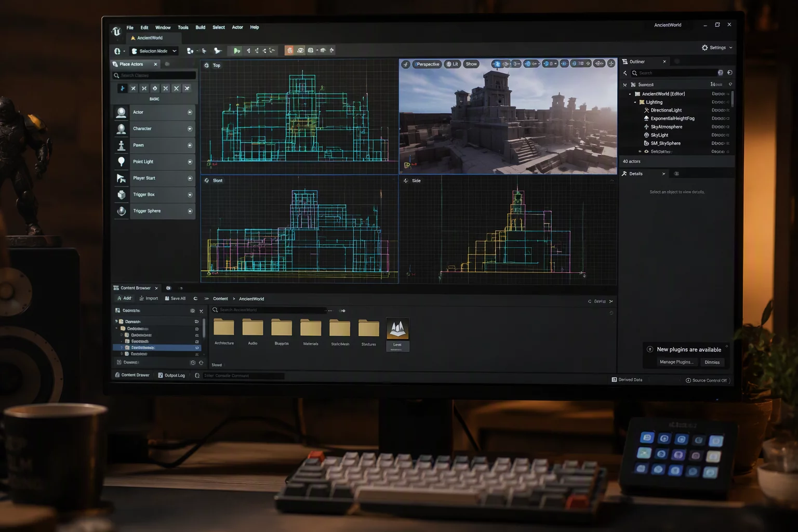Image resolution: width=798 pixels, height=532 pixels.
Task: Select the Pawn chess-piece icon
Action: coord(121,145)
